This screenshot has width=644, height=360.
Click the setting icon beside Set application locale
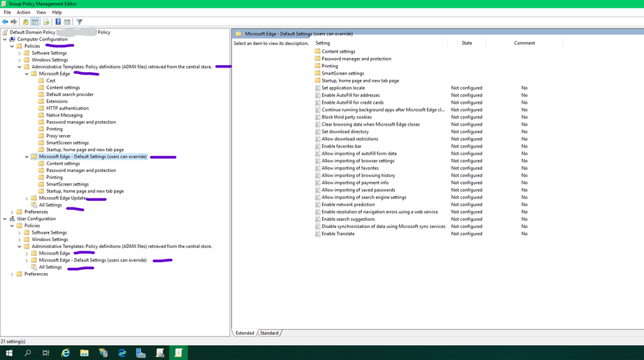317,88
